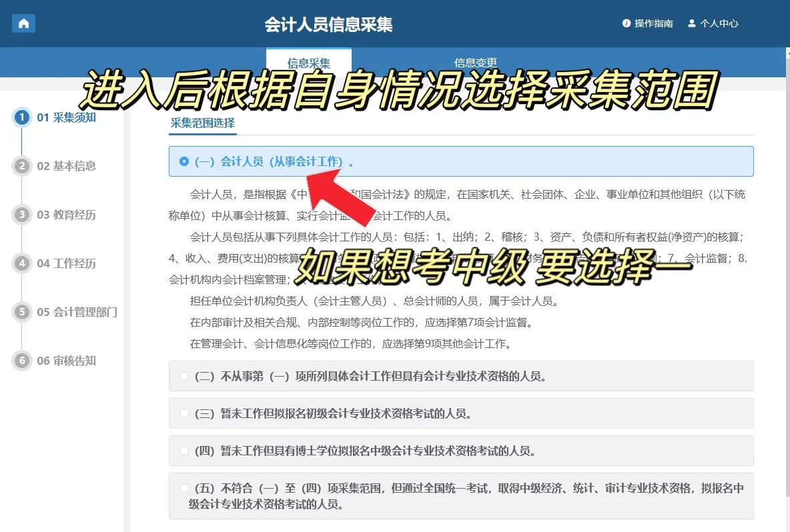Click the 会计人员信息采集 page title
The width and height of the screenshot is (790, 532).
coord(328,25)
